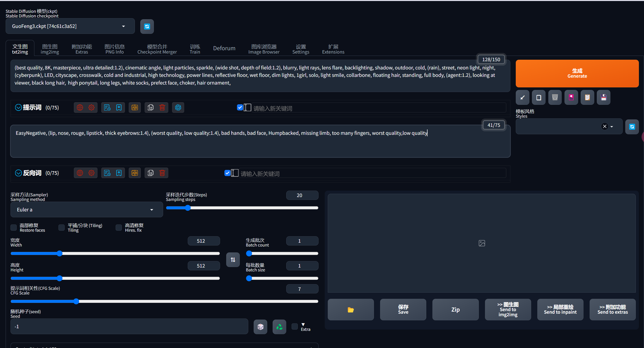Show extra networks with pink card icon
This screenshot has width=644, height=348.
tap(571, 97)
